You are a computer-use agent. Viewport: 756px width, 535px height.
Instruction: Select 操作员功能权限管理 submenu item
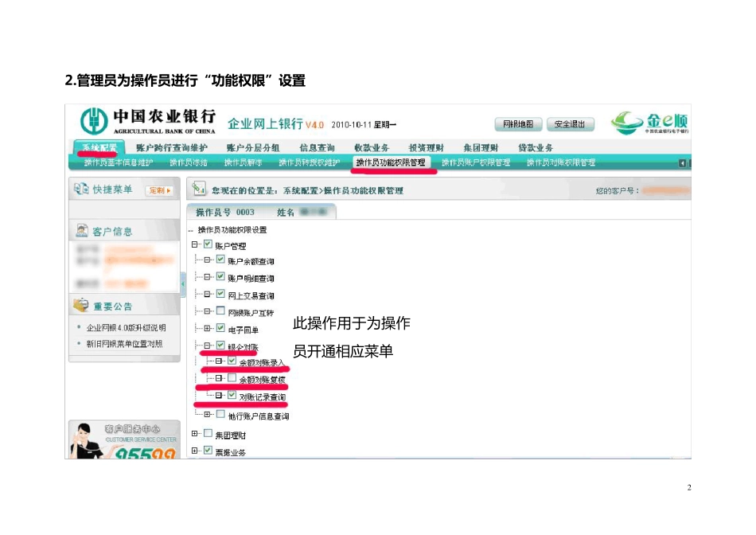point(391,162)
